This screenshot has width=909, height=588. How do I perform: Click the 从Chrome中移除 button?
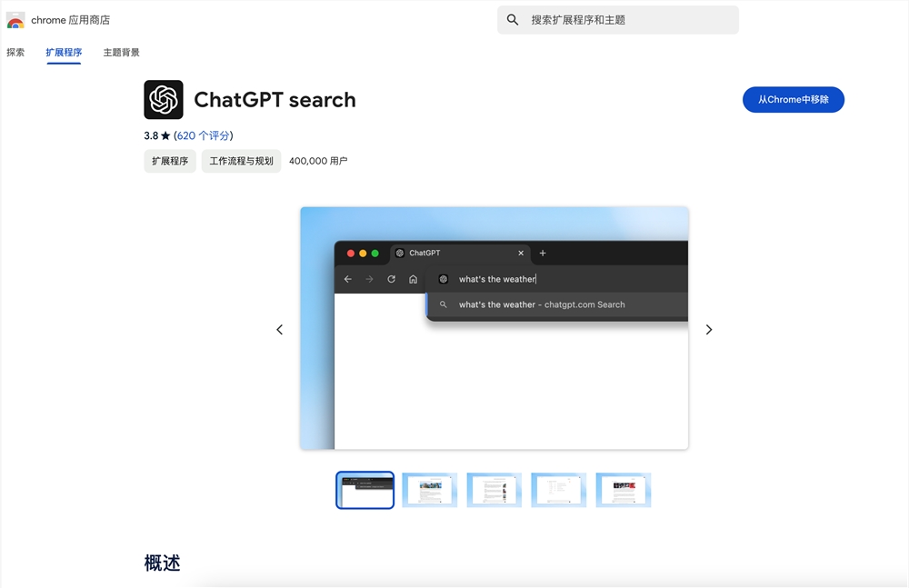(x=793, y=100)
